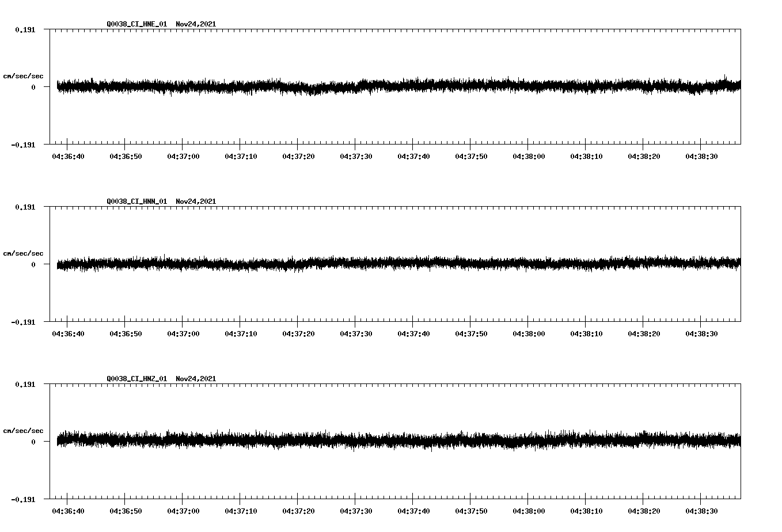Image resolution: width=782 pixels, height=532 pixels.
Task: Click 04:37:20 tick label on HNE plot
Action: [x=298, y=157]
